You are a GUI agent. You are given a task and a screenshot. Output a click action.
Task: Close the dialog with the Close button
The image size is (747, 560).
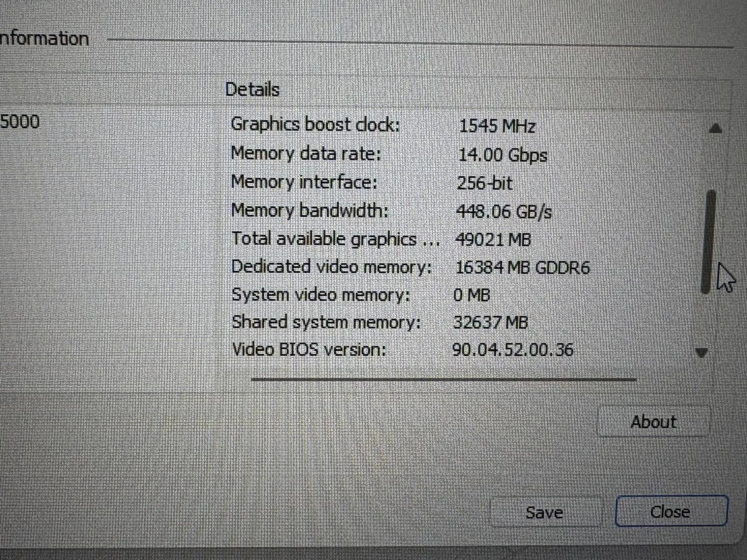click(671, 512)
